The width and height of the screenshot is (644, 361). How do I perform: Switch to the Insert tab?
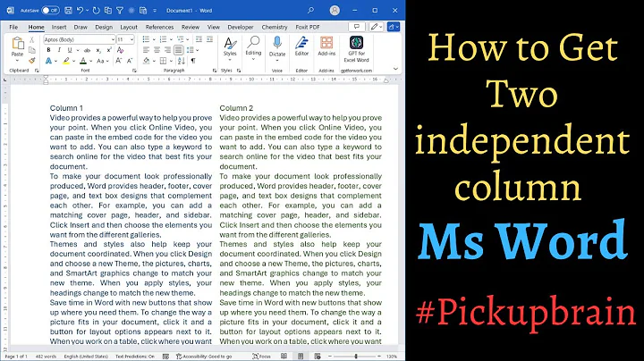59,27
